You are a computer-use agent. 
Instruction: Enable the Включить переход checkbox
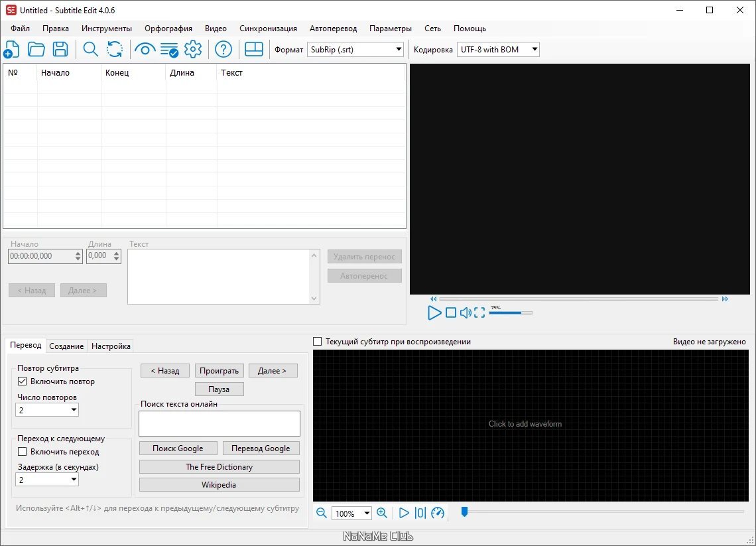click(22, 452)
